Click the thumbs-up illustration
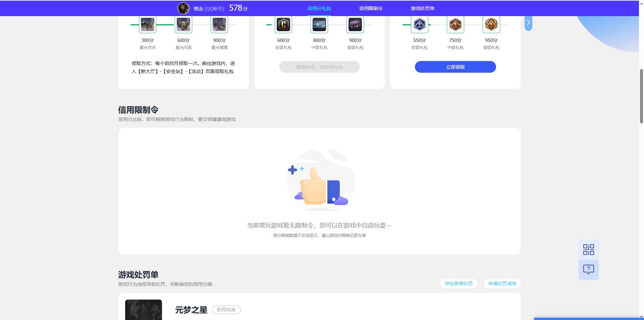644x320 pixels. coord(321,180)
